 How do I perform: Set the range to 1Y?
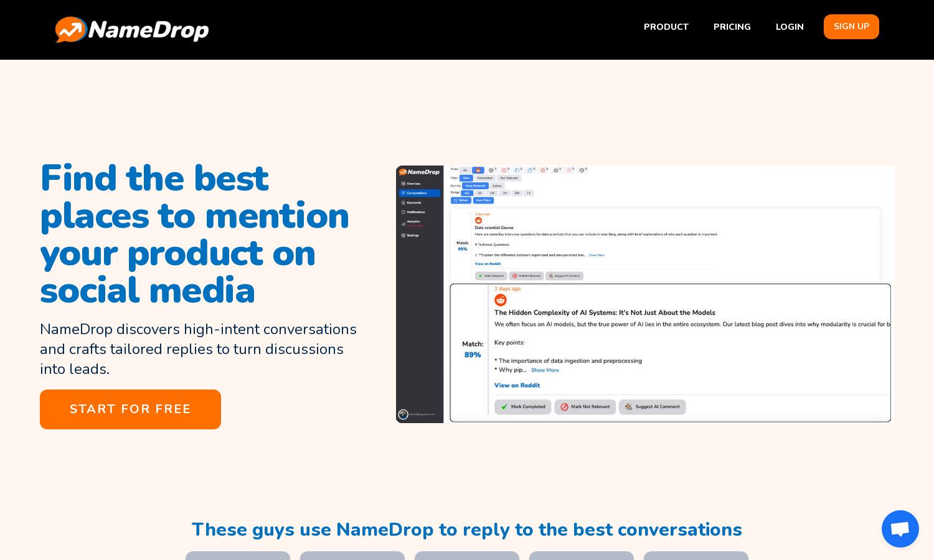click(x=529, y=193)
